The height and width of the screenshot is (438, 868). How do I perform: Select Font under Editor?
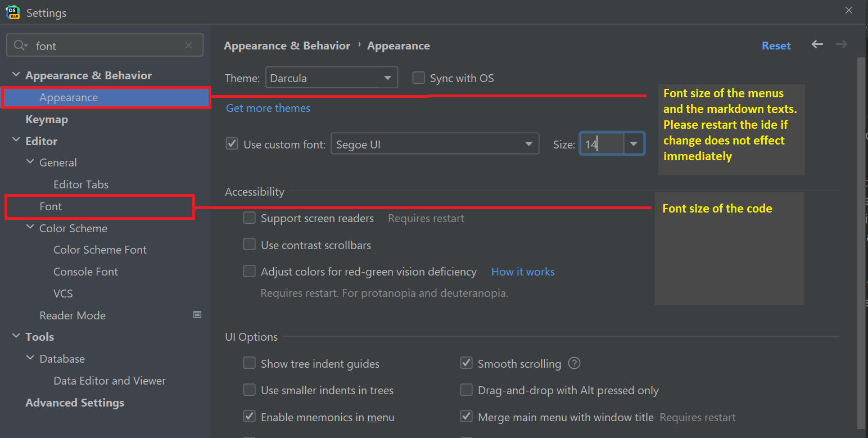point(51,206)
